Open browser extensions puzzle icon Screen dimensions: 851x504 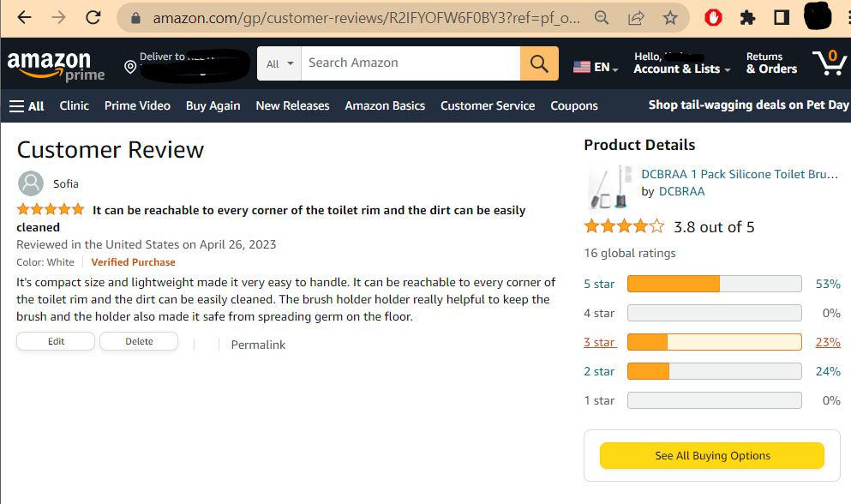(x=747, y=18)
